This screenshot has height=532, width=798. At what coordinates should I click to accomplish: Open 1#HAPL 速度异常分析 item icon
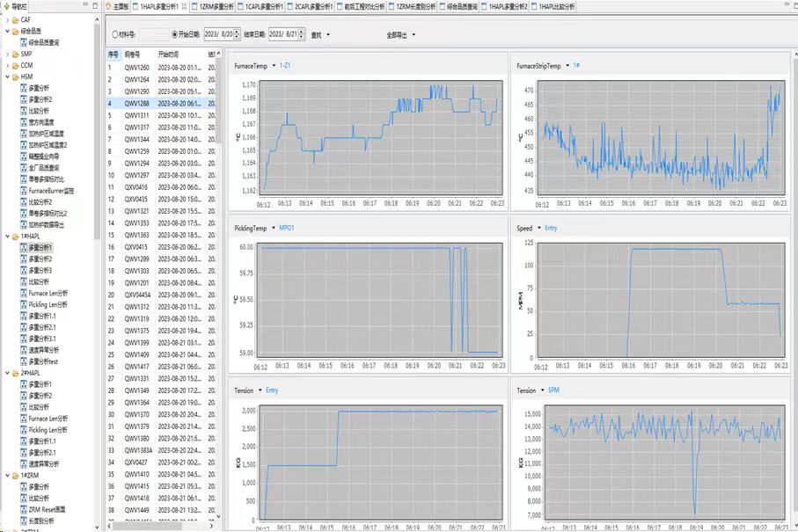coord(24,350)
